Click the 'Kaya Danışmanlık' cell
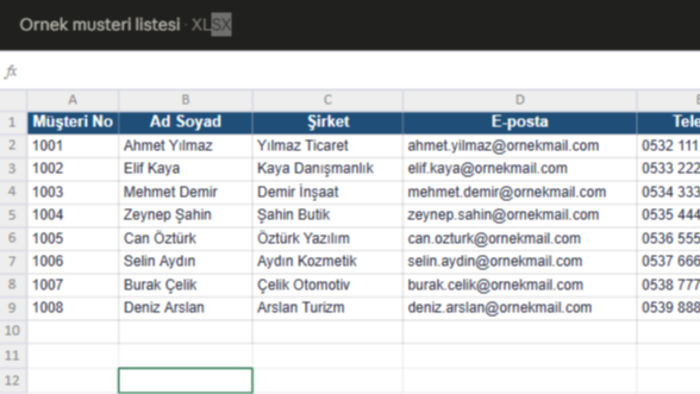The height and width of the screenshot is (394, 700). (328, 169)
